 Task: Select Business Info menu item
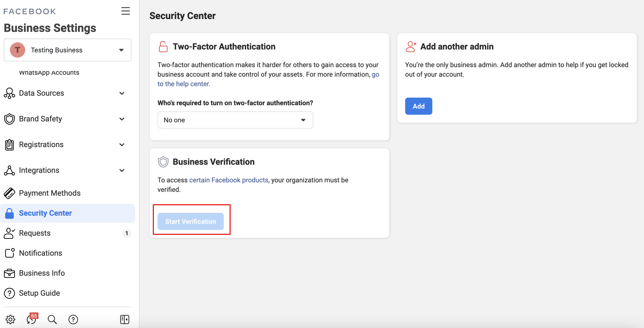coord(42,273)
